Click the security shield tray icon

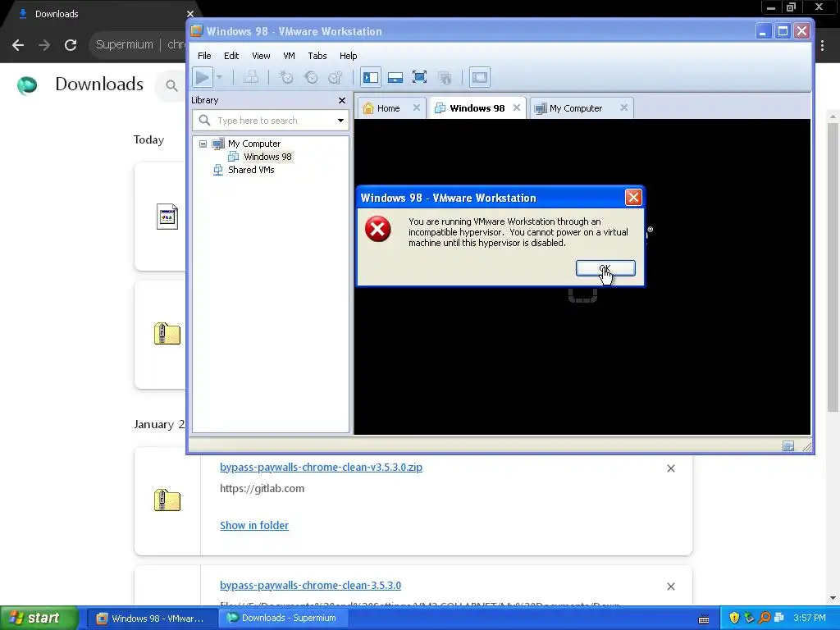[734, 618]
